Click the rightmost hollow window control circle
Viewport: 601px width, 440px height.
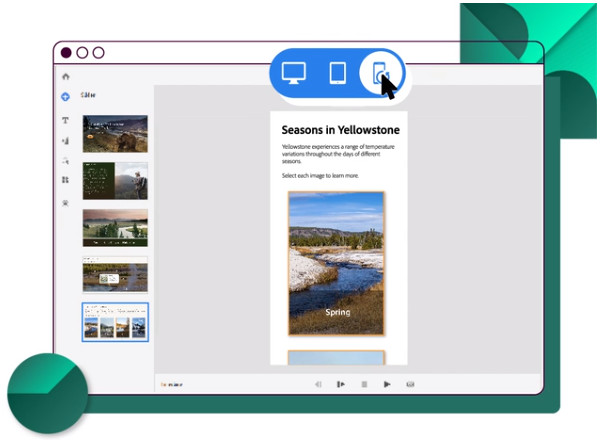pos(99,53)
